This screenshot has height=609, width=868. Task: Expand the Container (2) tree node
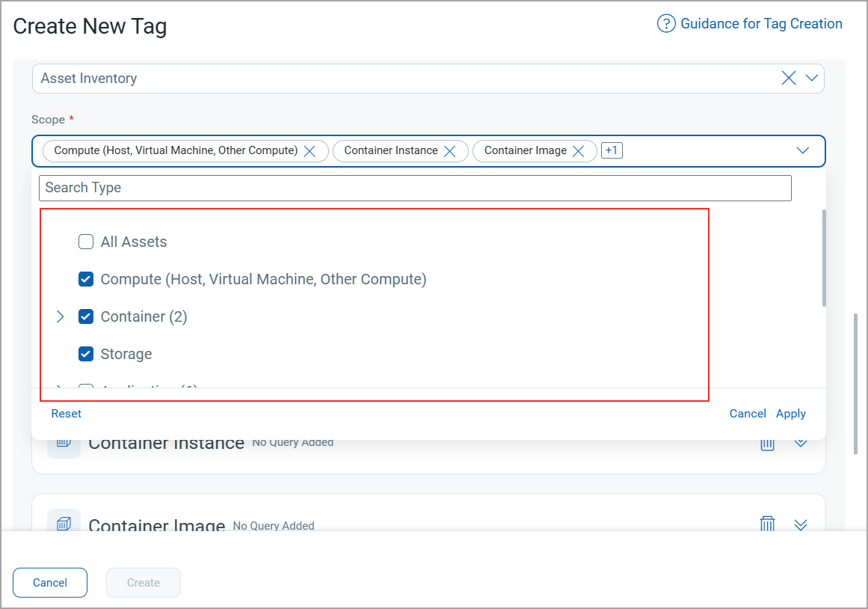click(x=61, y=316)
